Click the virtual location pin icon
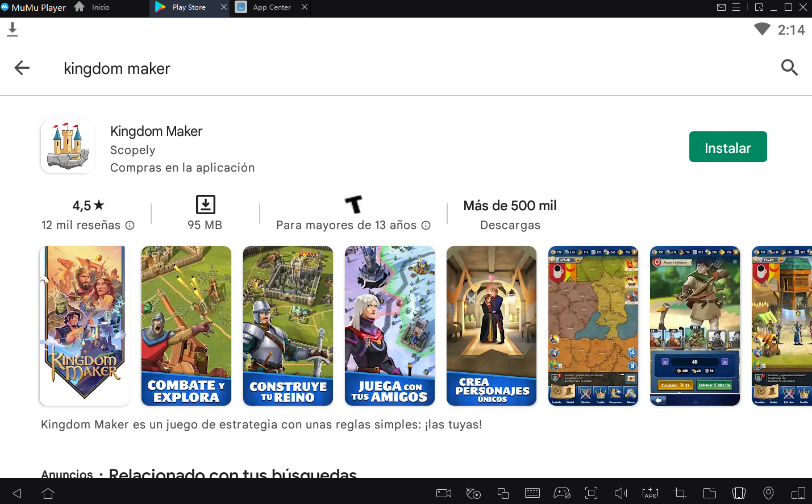Image resolution: width=812 pixels, height=504 pixels. coord(768,493)
